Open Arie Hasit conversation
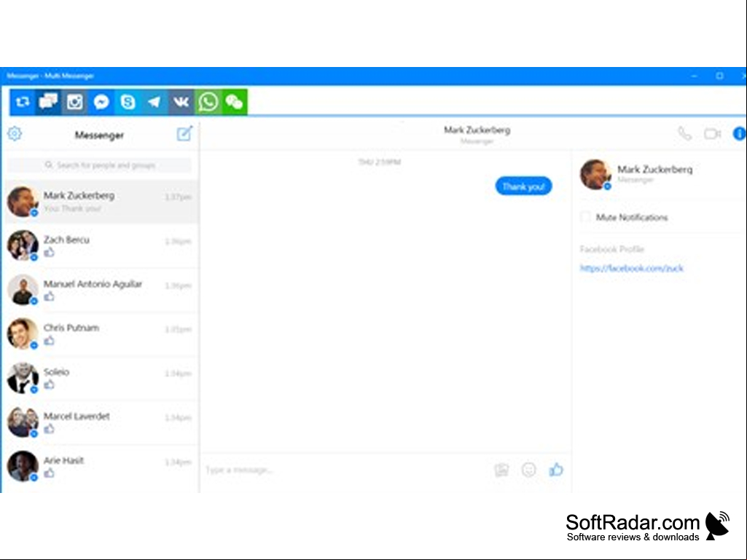Image resolution: width=747 pixels, height=560 pixels. click(x=101, y=467)
